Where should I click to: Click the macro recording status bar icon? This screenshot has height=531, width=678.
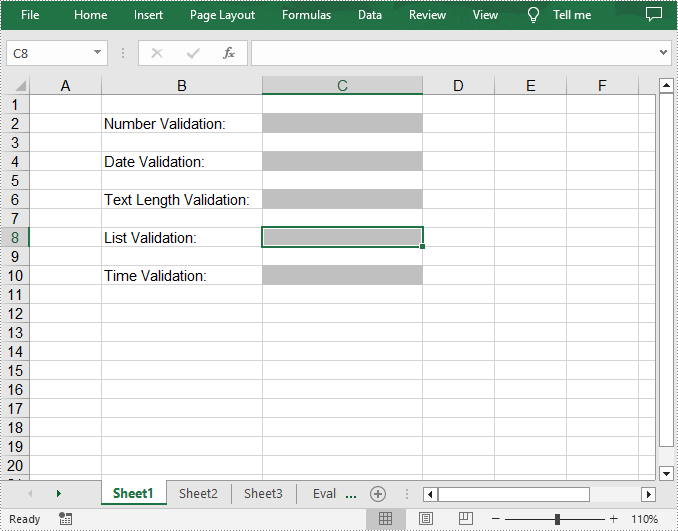65,518
